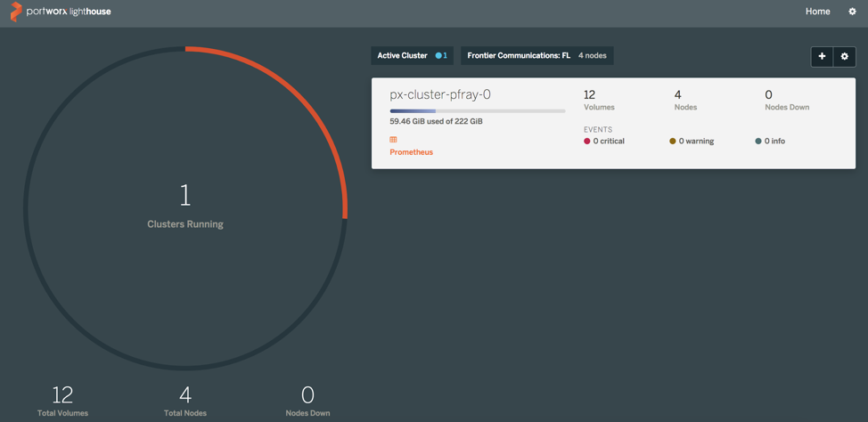868x422 pixels.
Task: Click the bottom Nodes Down count
Action: tap(307, 395)
